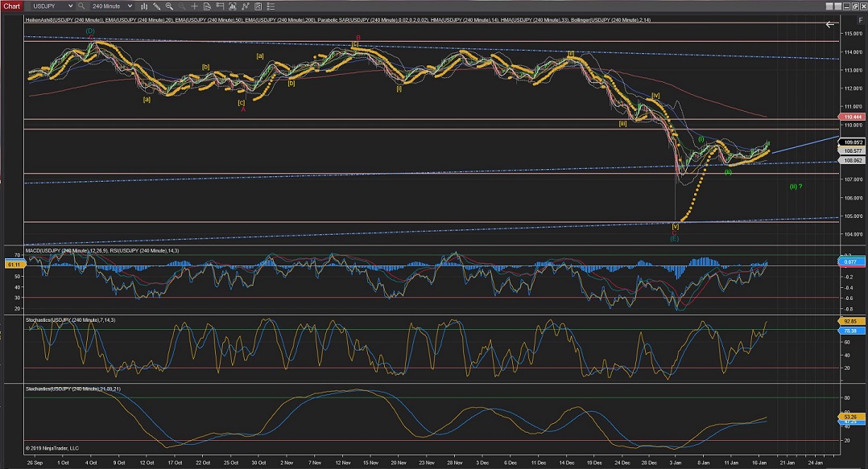Click the HeikenAshi8 indicator label text
This screenshot has width=868, height=469.
pos(64,20)
